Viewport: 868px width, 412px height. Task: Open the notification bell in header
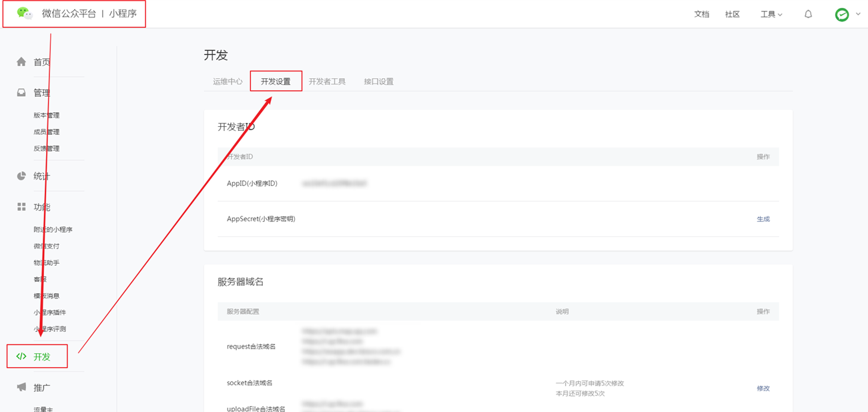coord(808,14)
